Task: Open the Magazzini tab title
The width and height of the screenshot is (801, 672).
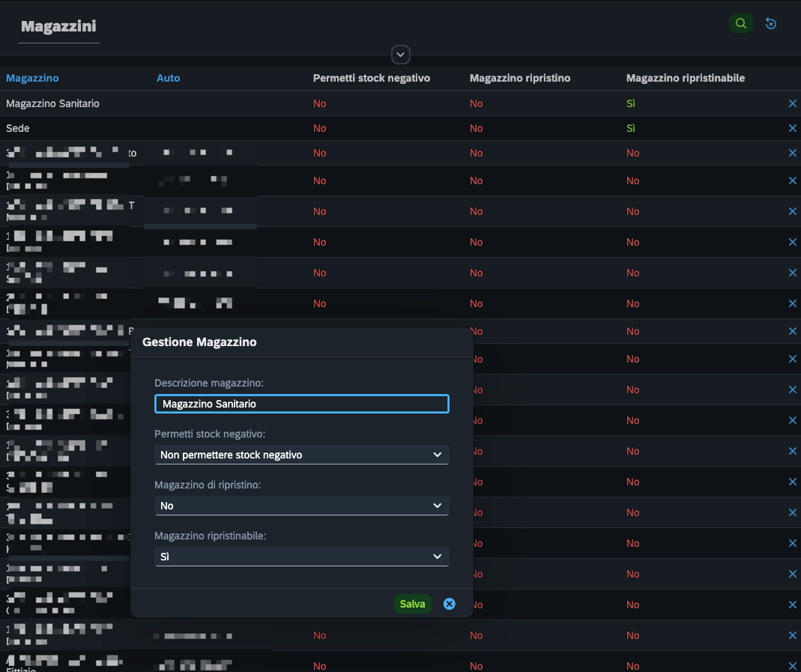Action: click(x=58, y=26)
